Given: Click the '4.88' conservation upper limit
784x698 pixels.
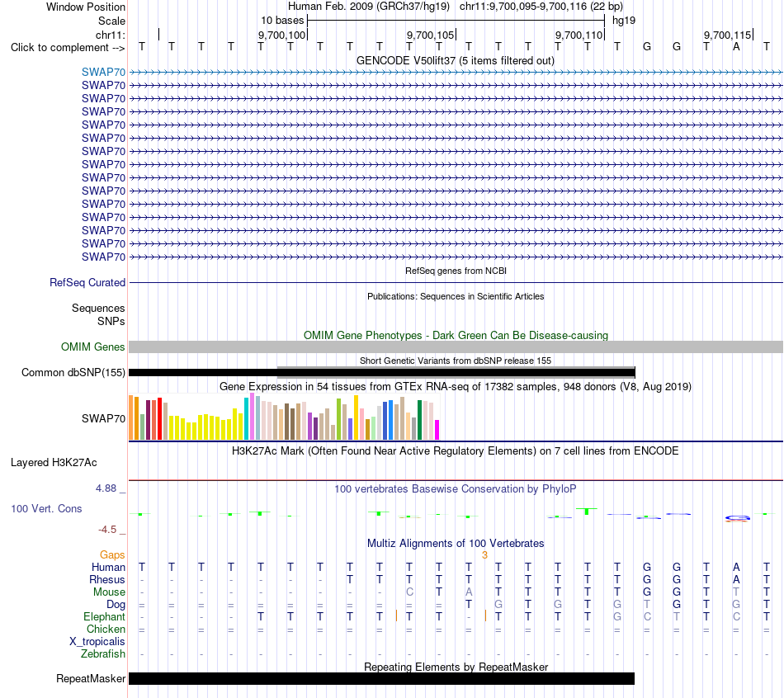Looking at the screenshot, I should [106, 488].
